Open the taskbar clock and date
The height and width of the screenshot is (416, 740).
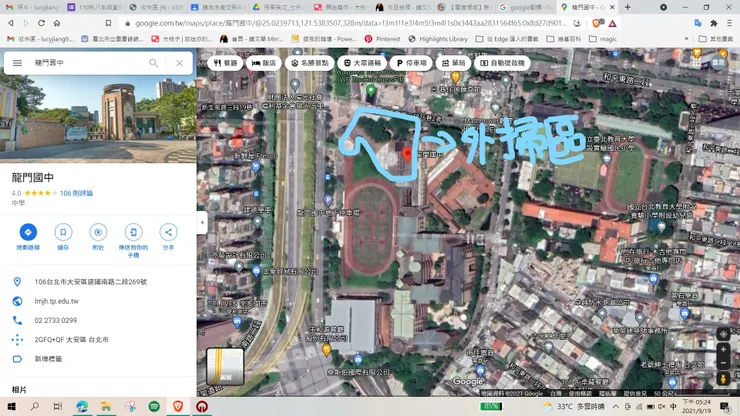click(696, 407)
